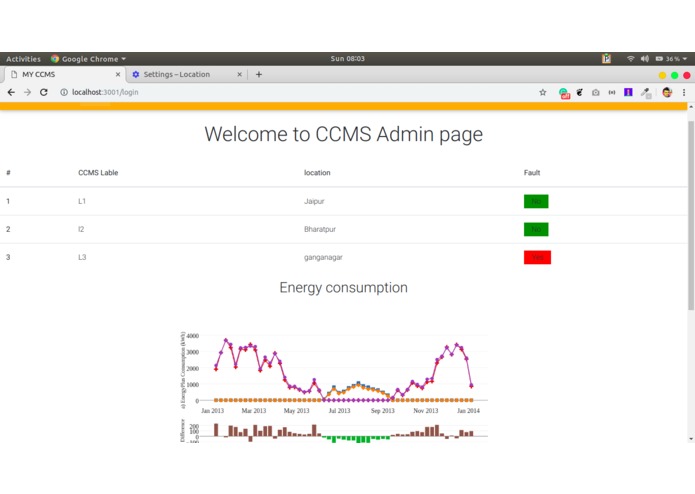Screen dimensions: 695x494
Task: Switch to Settings – Location tab
Action: [x=186, y=74]
